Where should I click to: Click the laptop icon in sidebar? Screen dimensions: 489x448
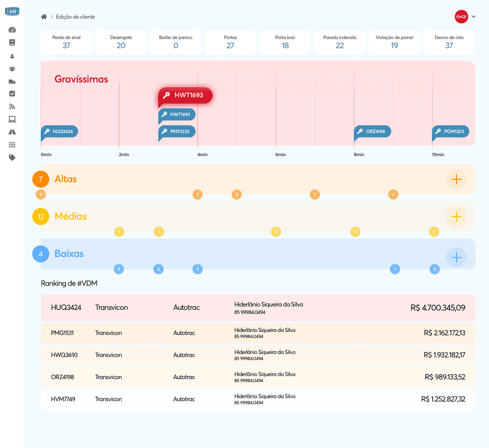[x=12, y=119]
